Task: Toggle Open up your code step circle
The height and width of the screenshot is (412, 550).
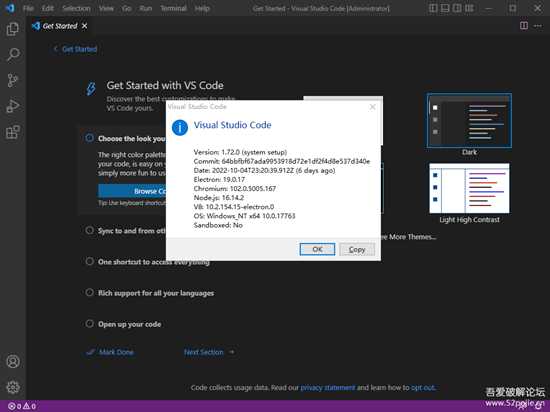Action: [89, 324]
